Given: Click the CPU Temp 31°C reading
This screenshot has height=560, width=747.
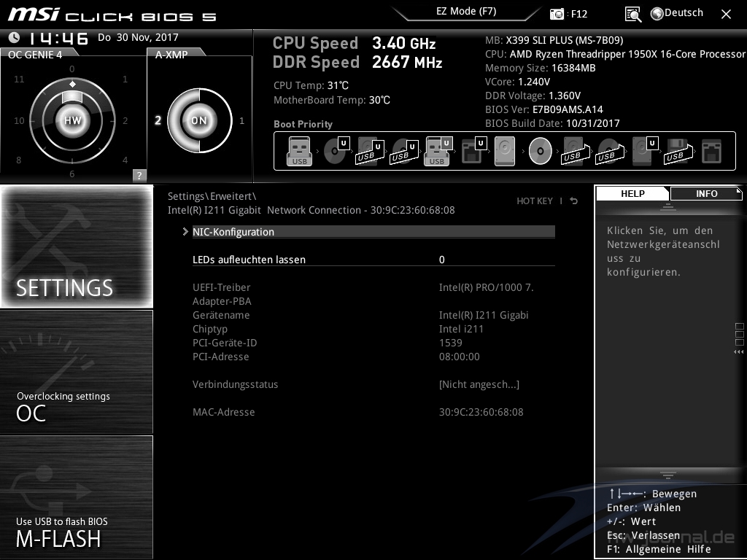Looking at the screenshot, I should [311, 86].
